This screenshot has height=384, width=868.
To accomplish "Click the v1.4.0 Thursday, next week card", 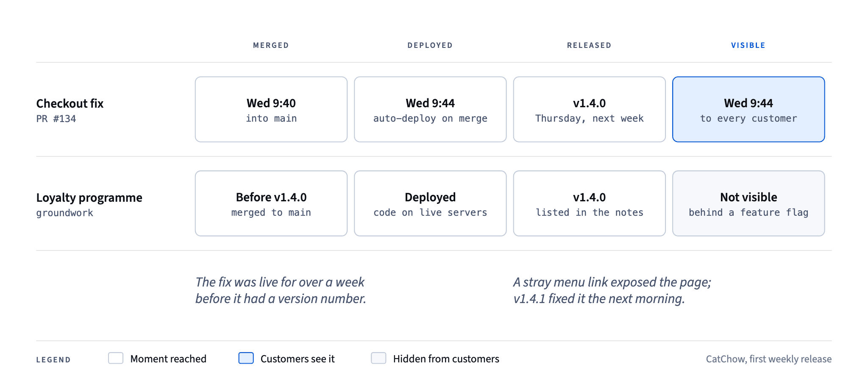I will 590,109.
